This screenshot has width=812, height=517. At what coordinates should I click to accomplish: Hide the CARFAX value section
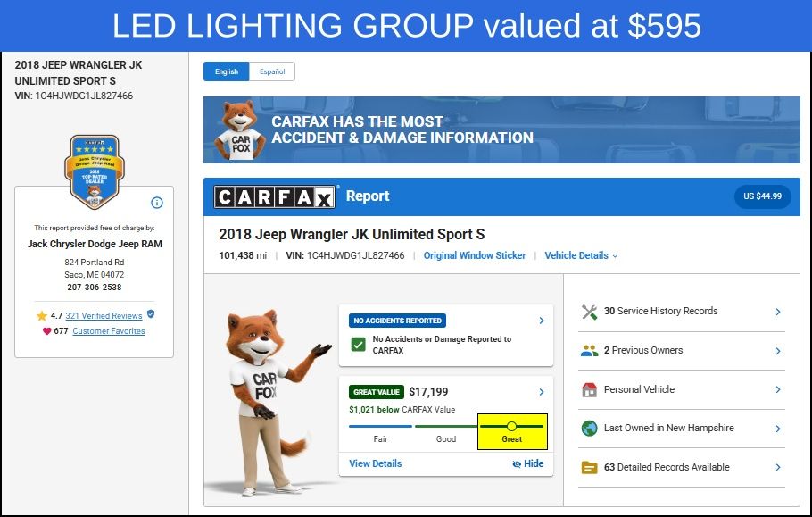point(527,463)
